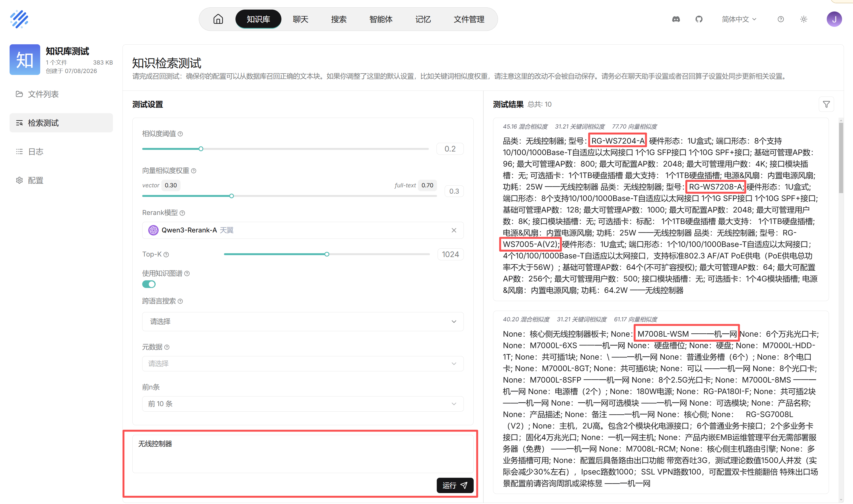The height and width of the screenshot is (504, 853).
Task: Clear the Qwen3-Rerank-A rerank model
Action: click(x=454, y=230)
